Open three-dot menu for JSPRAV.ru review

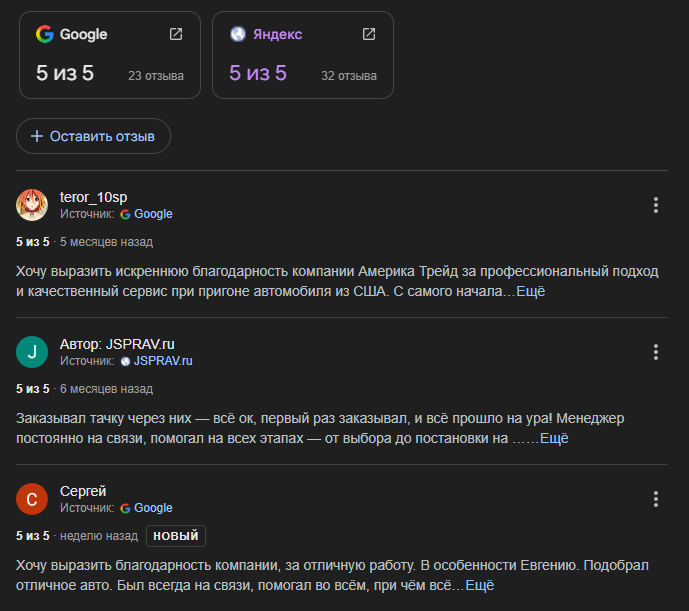point(656,352)
